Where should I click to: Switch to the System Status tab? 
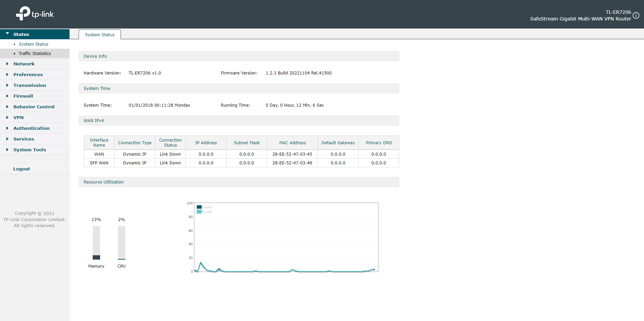coord(100,35)
